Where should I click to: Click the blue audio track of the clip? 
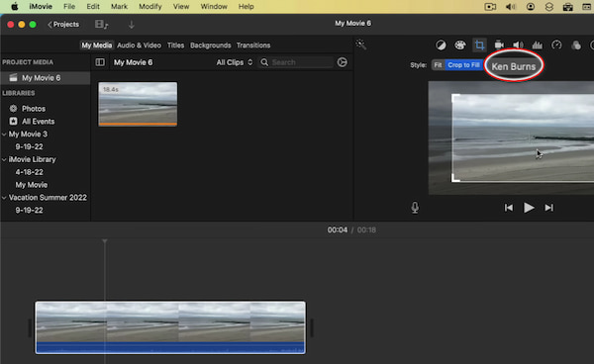(x=170, y=348)
